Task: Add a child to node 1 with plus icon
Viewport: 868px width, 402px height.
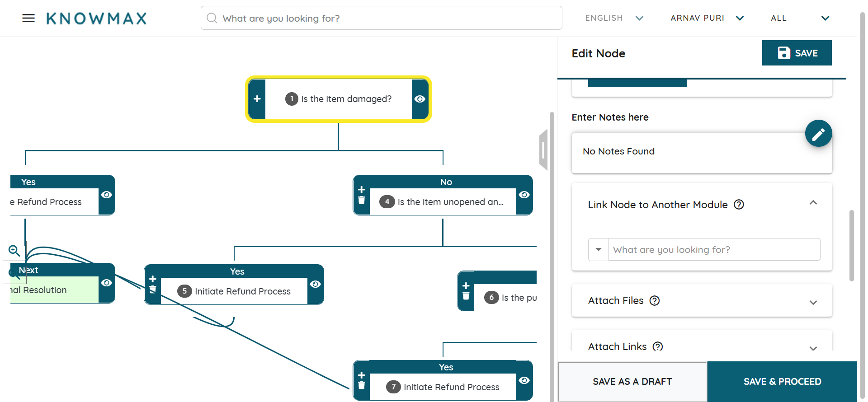Action: 257,99
